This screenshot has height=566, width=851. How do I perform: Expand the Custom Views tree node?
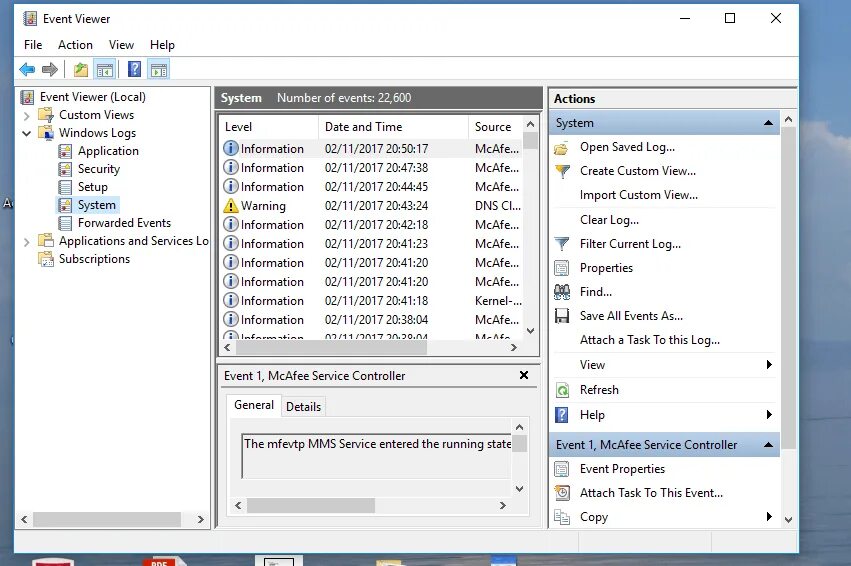click(x=27, y=116)
